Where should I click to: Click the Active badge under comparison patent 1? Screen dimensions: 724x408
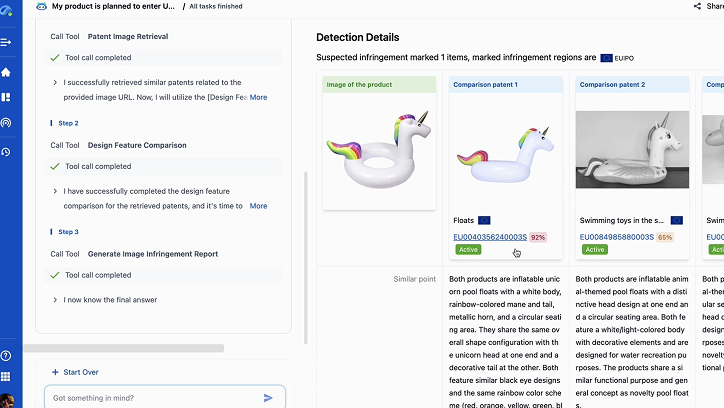(x=468, y=250)
